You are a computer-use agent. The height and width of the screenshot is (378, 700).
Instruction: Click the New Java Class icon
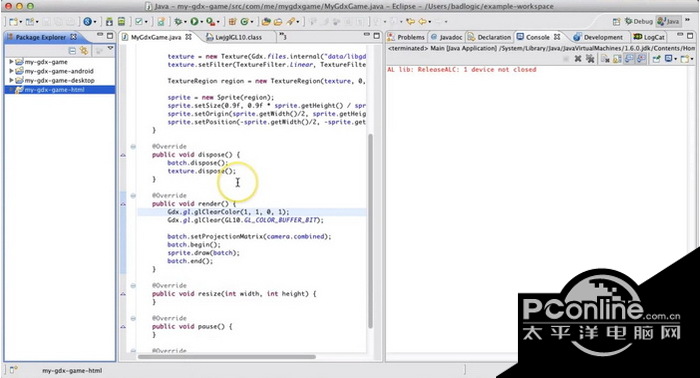coord(245,21)
